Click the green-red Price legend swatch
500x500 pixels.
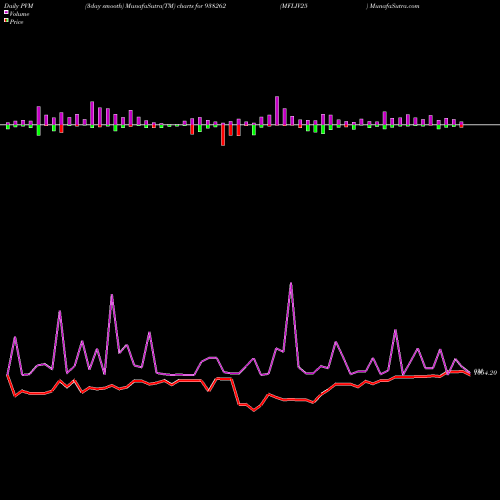click(6, 21)
